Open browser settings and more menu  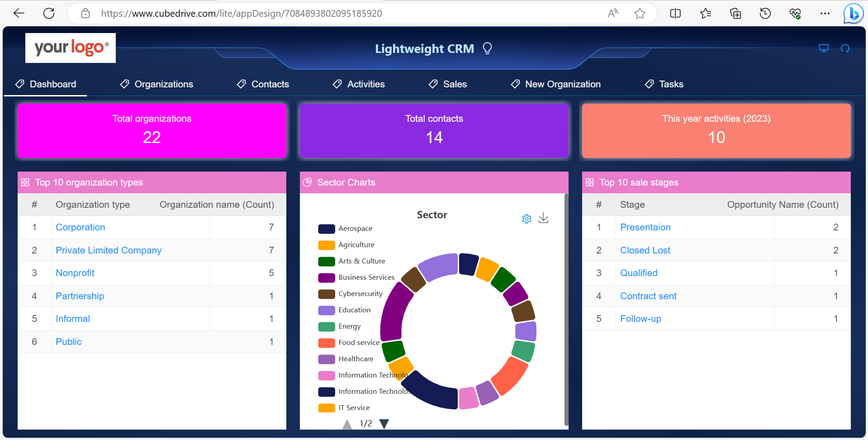[825, 14]
